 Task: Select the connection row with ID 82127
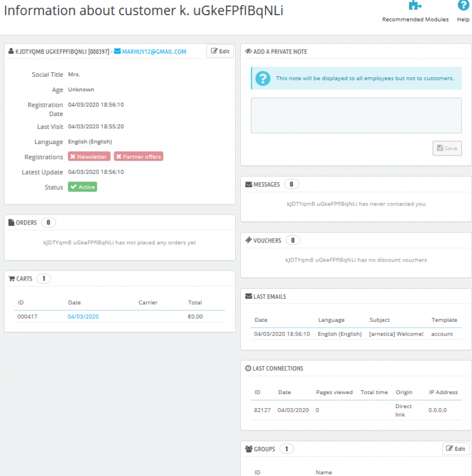point(356,410)
